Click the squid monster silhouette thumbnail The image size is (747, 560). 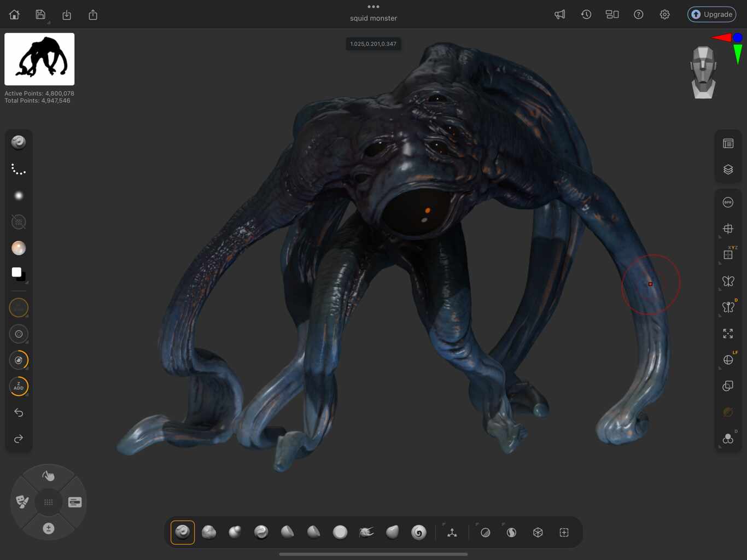click(x=39, y=59)
